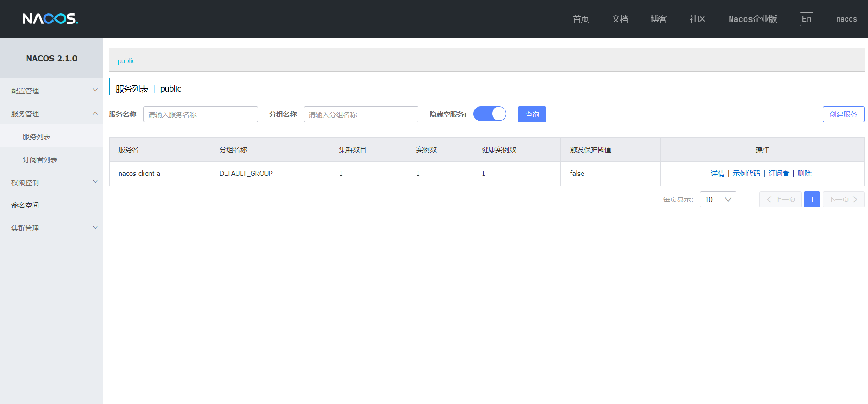Switch language using the En icon
This screenshot has width=868, height=404.
pyautogui.click(x=807, y=19)
